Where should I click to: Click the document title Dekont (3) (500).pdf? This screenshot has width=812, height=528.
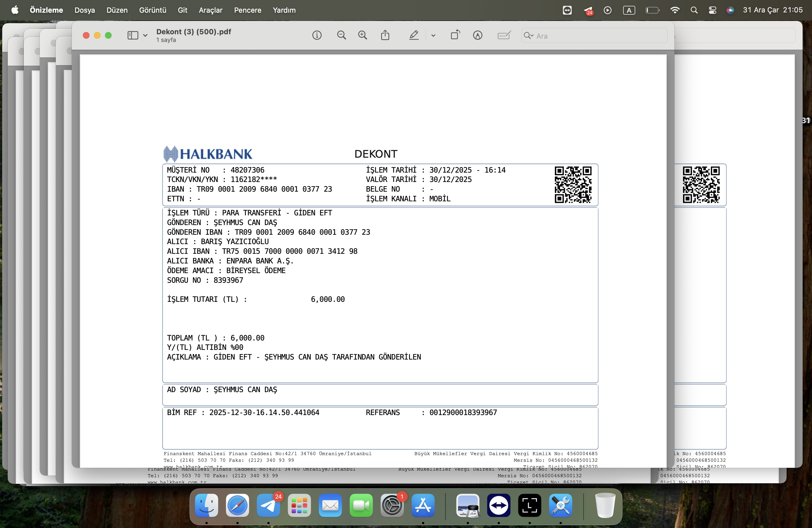tap(194, 32)
